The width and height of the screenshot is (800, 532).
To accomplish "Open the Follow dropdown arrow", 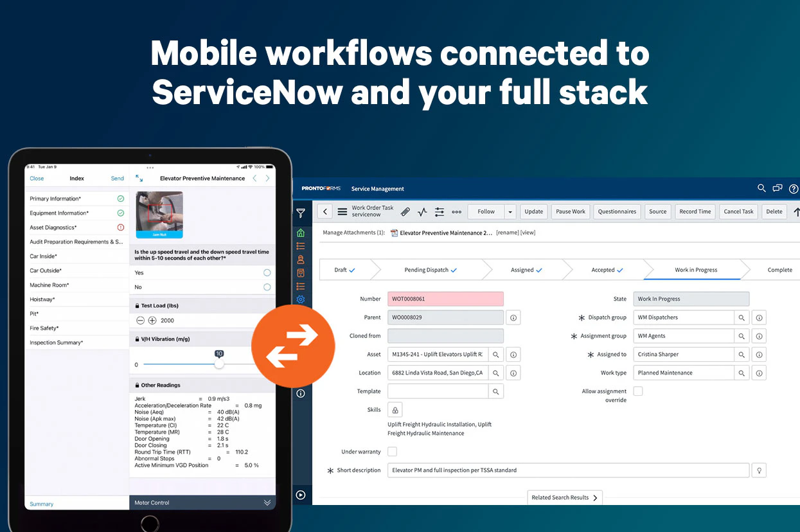I will point(510,211).
